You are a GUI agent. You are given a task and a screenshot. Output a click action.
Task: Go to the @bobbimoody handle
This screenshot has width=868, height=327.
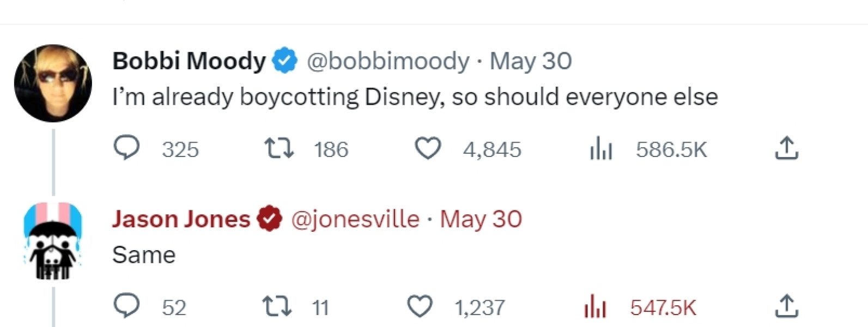coord(388,61)
